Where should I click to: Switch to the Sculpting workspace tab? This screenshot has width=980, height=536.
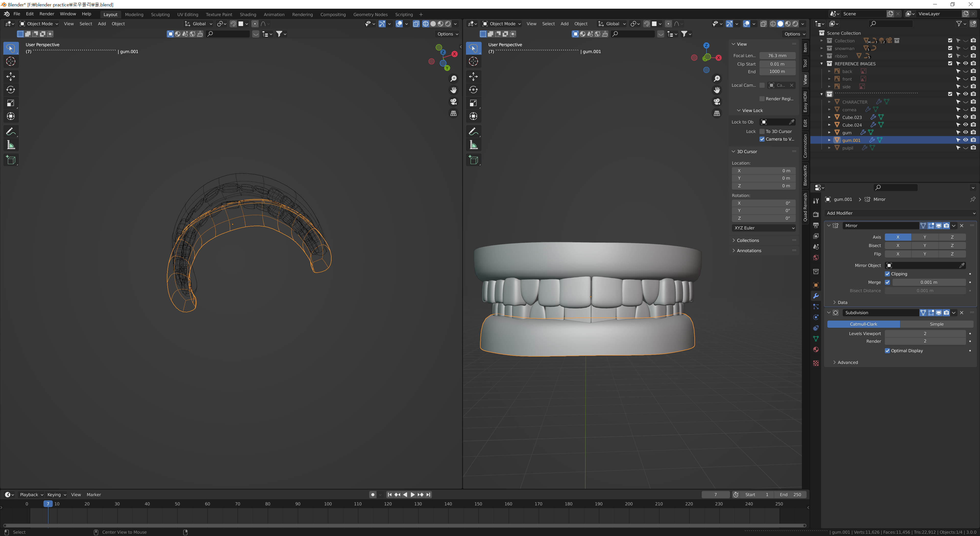point(160,15)
